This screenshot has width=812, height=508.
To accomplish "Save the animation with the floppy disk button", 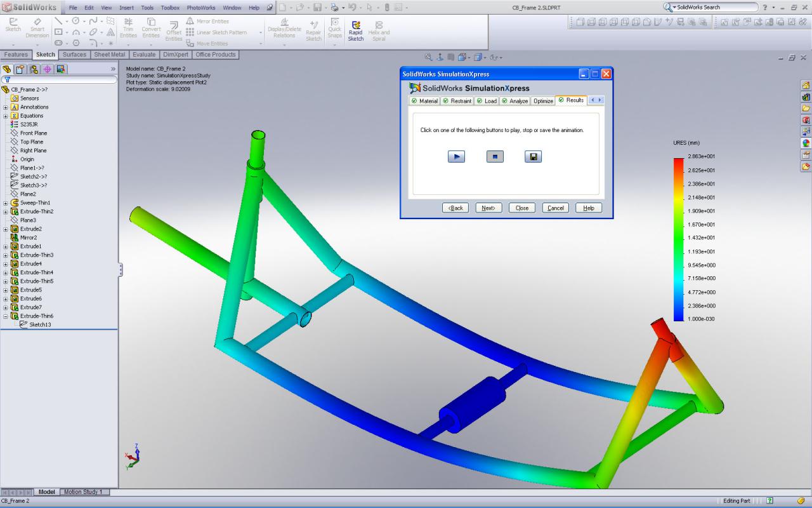I will click(534, 156).
